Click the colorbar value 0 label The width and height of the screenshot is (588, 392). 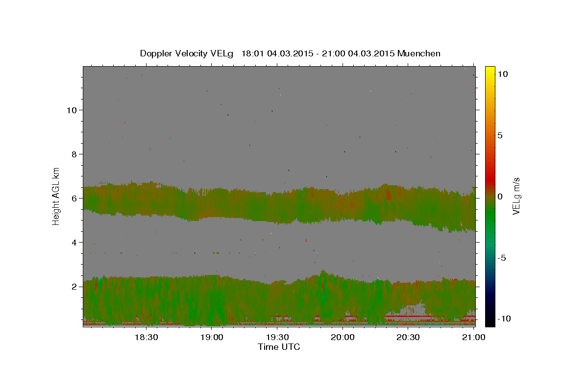[500, 196]
